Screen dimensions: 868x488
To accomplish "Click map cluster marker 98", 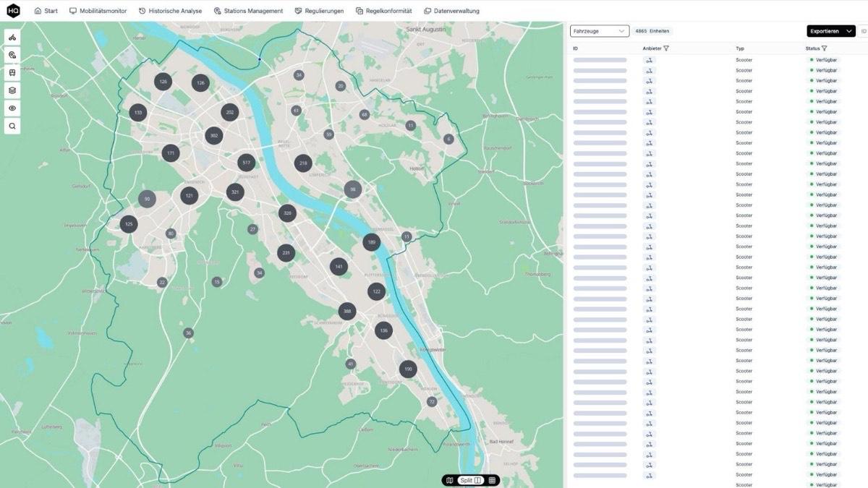I will pos(352,189).
